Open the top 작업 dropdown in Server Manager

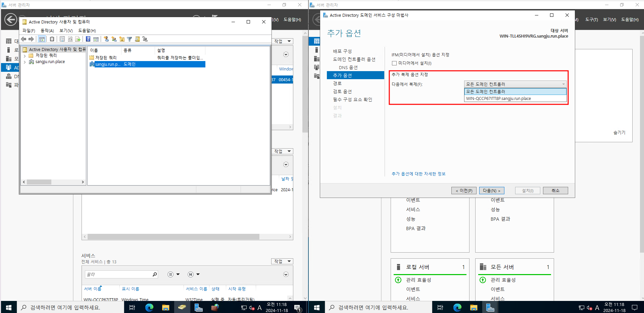(282, 41)
